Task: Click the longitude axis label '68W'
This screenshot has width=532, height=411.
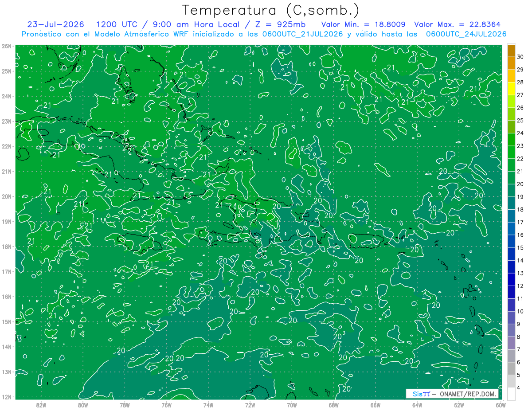Action: 333,405
